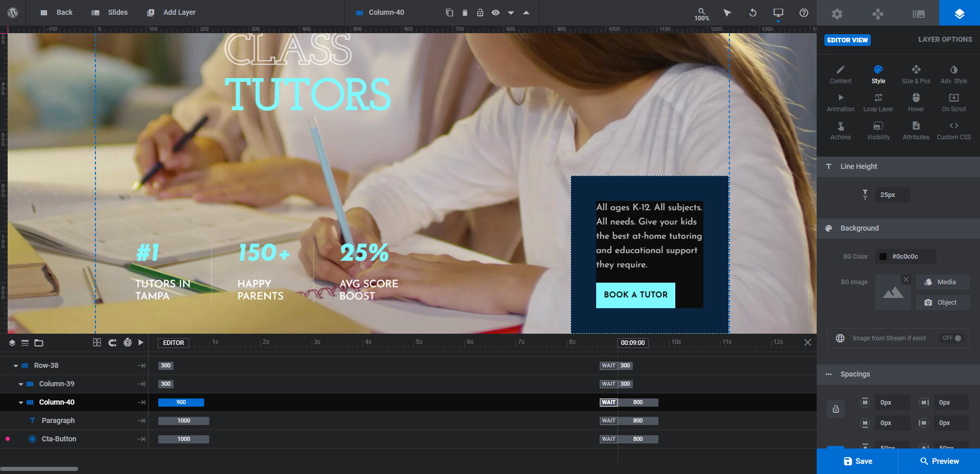Image resolution: width=980 pixels, height=474 pixels.
Task: Open the Visibility layer option
Action: click(878, 131)
